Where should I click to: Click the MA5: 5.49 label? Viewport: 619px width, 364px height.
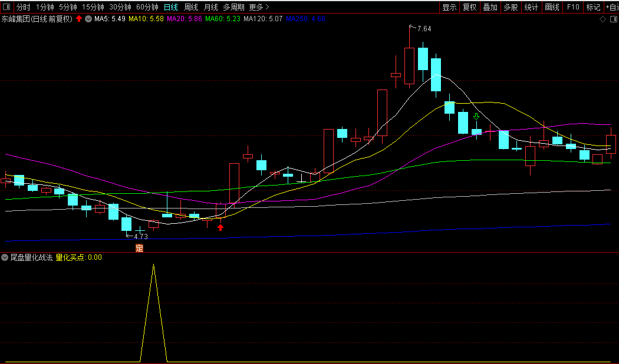click(x=110, y=18)
